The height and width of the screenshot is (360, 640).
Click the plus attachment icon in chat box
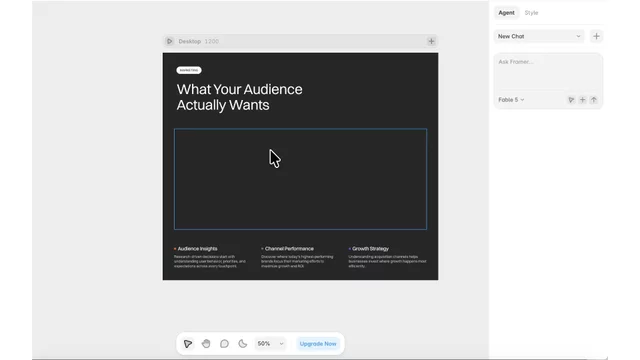coord(582,100)
